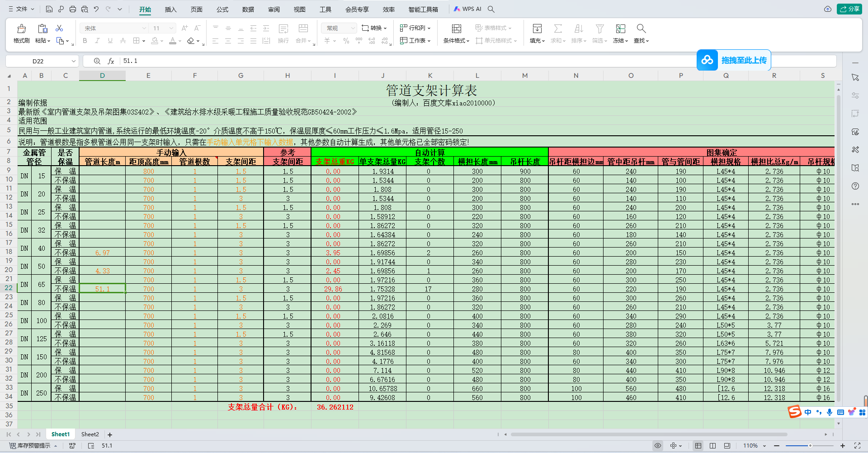This screenshot has width=868, height=453.
Task: Expand the Name Box dropdown arrow
Action: (73, 61)
